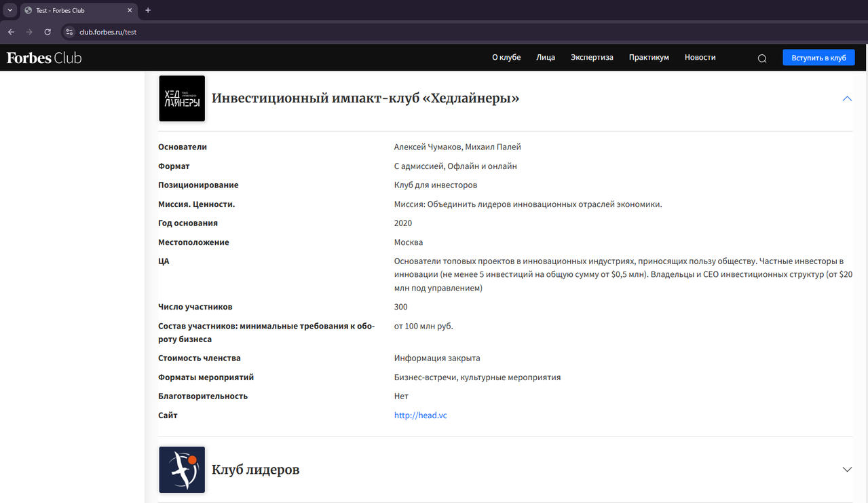Click the Вступить в клуб button
Viewport: 868px width, 503px height.
click(818, 58)
